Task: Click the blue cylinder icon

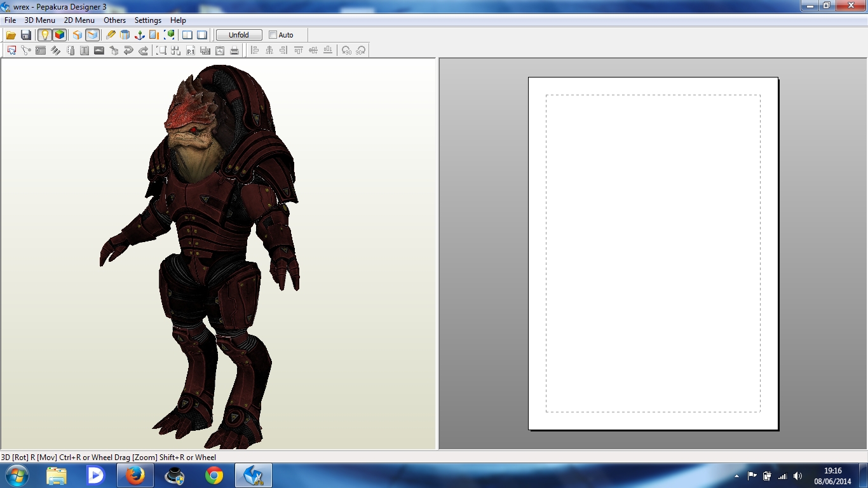Action: point(125,35)
